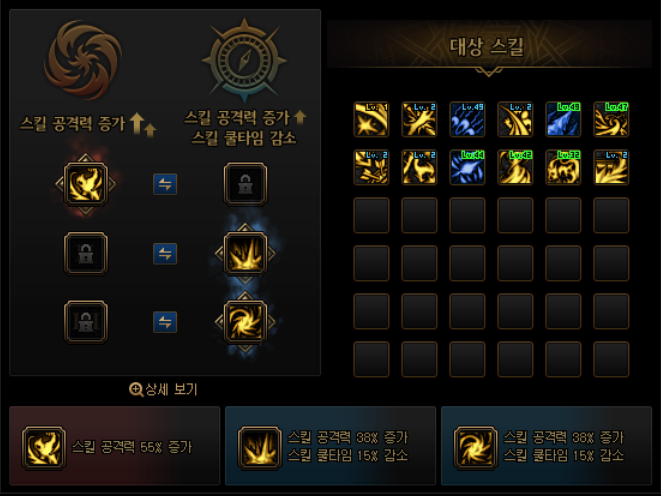661x496 pixels.
Task: Select the golden swirl skill slot in third row
Action: tap(245, 322)
